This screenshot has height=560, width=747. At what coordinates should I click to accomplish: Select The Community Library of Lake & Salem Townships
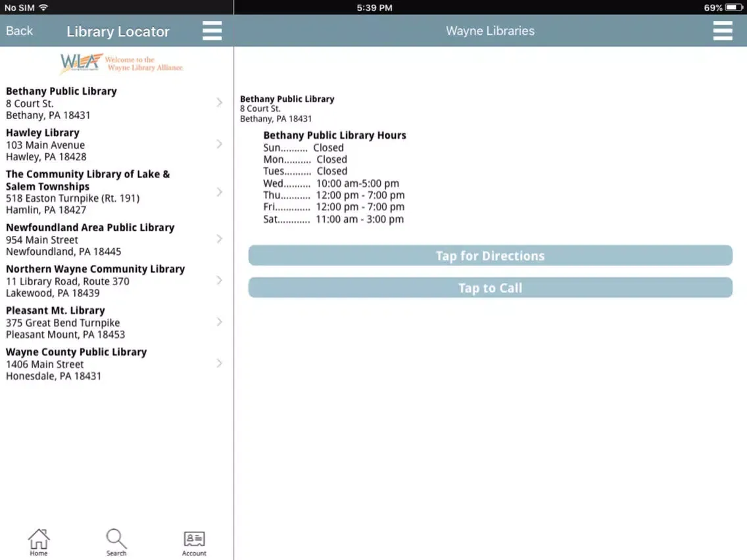pyautogui.click(x=117, y=192)
